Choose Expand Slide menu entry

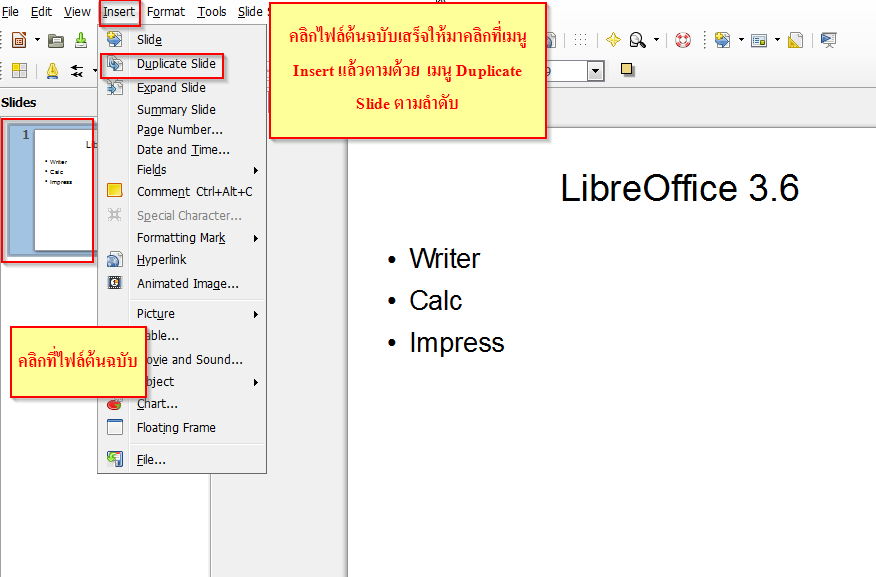click(x=182, y=88)
